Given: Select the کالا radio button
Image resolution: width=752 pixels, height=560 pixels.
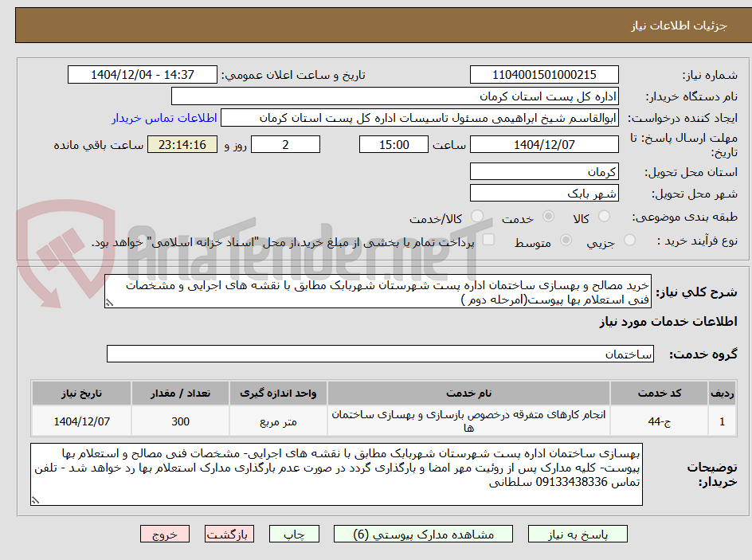Looking at the screenshot, I should (605, 217).
